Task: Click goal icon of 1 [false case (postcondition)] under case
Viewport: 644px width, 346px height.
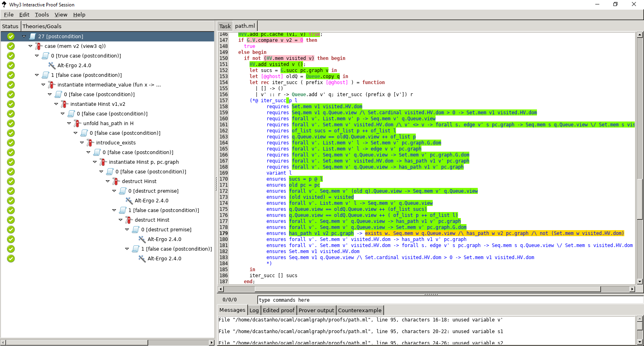Action: coord(45,75)
